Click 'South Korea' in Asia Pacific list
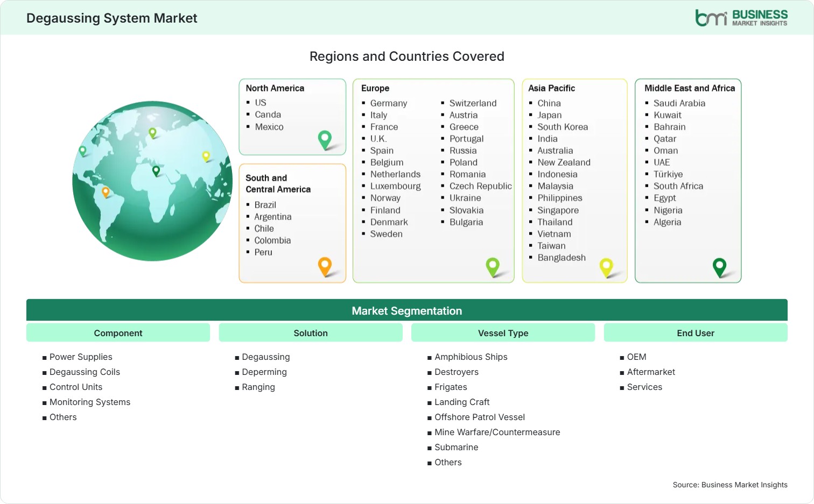Viewport: 814px width, 504px height. (x=563, y=127)
